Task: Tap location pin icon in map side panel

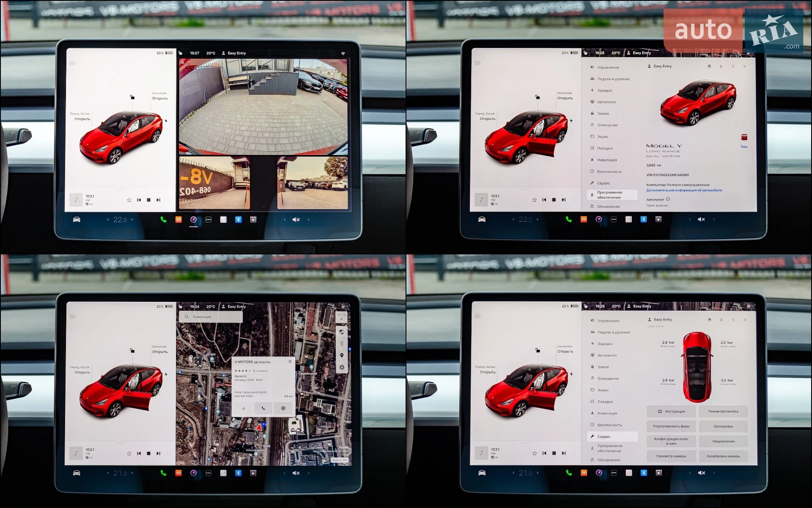Action: [x=342, y=356]
